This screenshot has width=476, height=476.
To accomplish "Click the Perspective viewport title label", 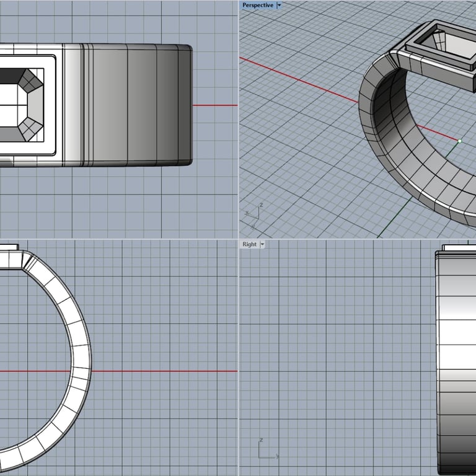I will click(x=258, y=5).
